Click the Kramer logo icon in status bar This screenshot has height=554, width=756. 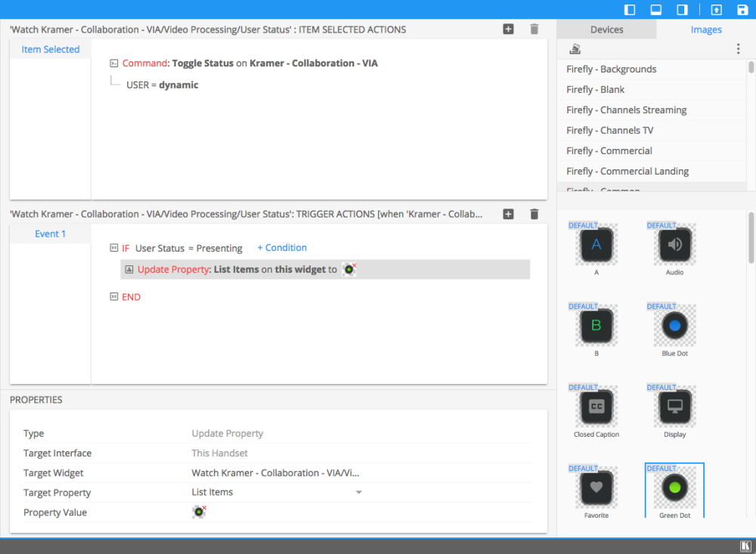click(x=745, y=546)
